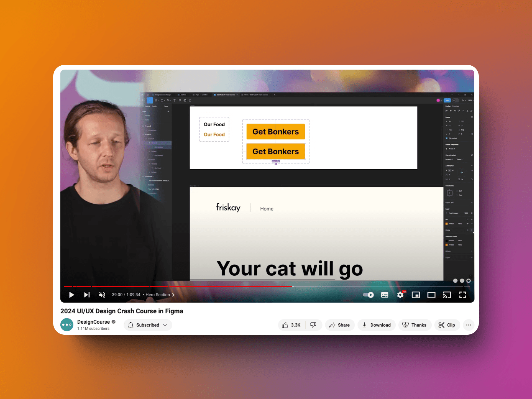Click the skip-to-next button in player
The width and height of the screenshot is (532, 399).
pyautogui.click(x=87, y=295)
